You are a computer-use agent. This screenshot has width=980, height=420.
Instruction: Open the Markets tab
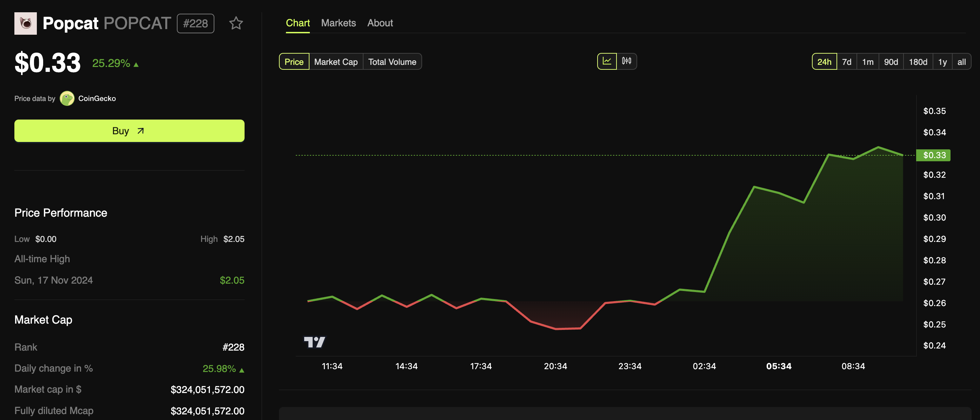click(x=339, y=22)
